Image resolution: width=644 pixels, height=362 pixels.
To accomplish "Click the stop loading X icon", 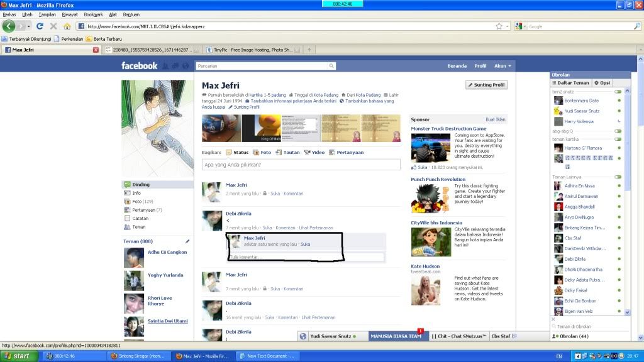I will point(53,26).
